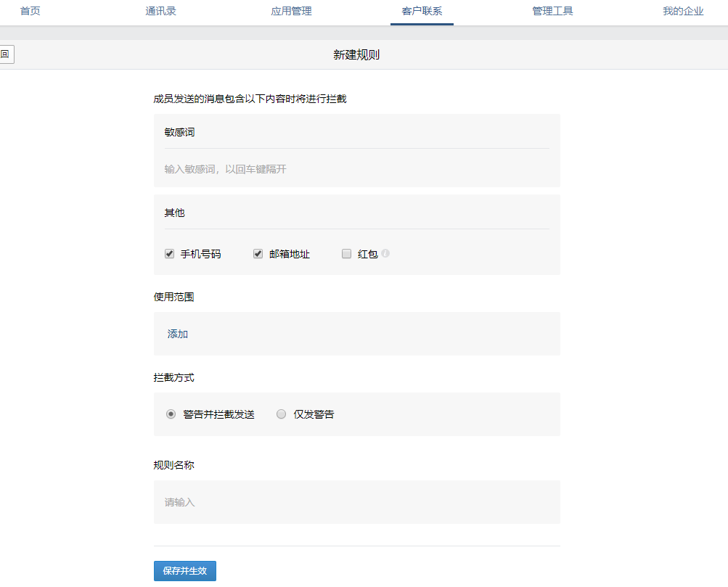The width and height of the screenshot is (728, 587).
Task: Click the 其他 section heading
Action: pyautogui.click(x=175, y=213)
